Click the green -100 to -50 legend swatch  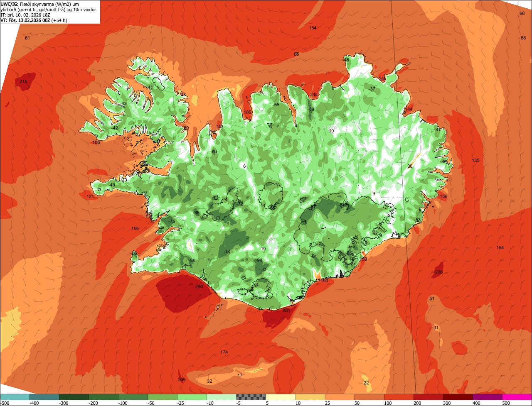coord(133,397)
